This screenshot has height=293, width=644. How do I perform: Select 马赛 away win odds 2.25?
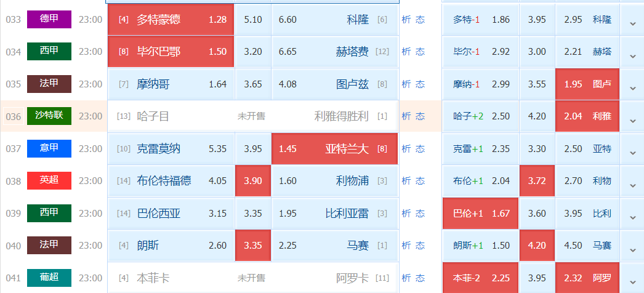click(334, 246)
